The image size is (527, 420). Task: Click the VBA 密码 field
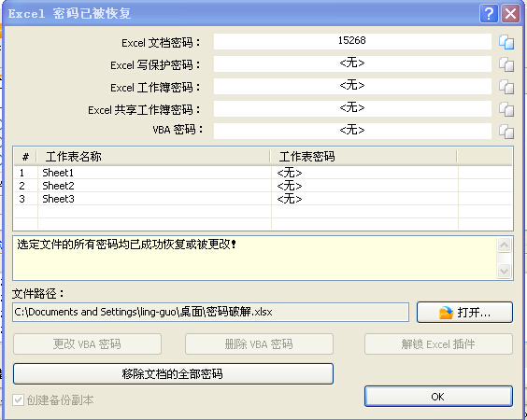pyautogui.click(x=352, y=131)
